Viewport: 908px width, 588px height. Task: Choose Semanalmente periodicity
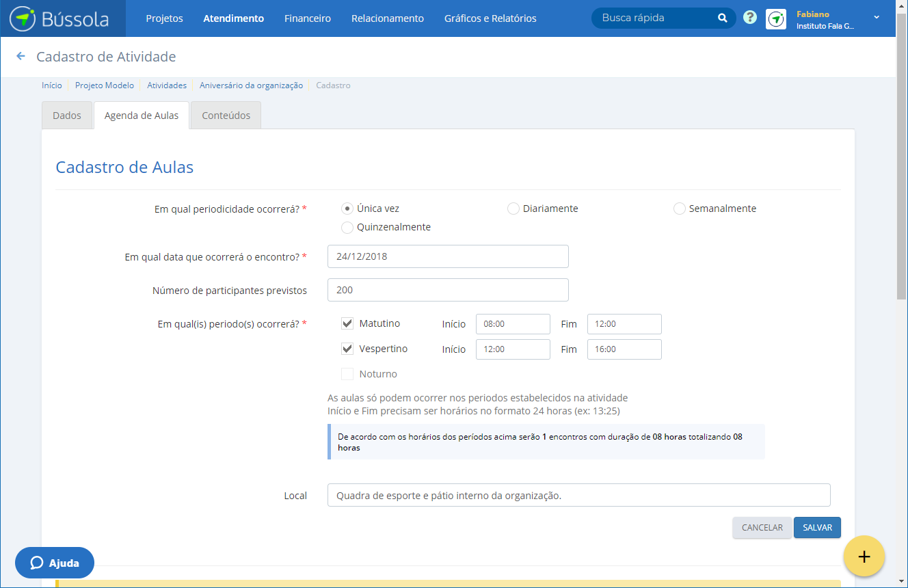(680, 209)
